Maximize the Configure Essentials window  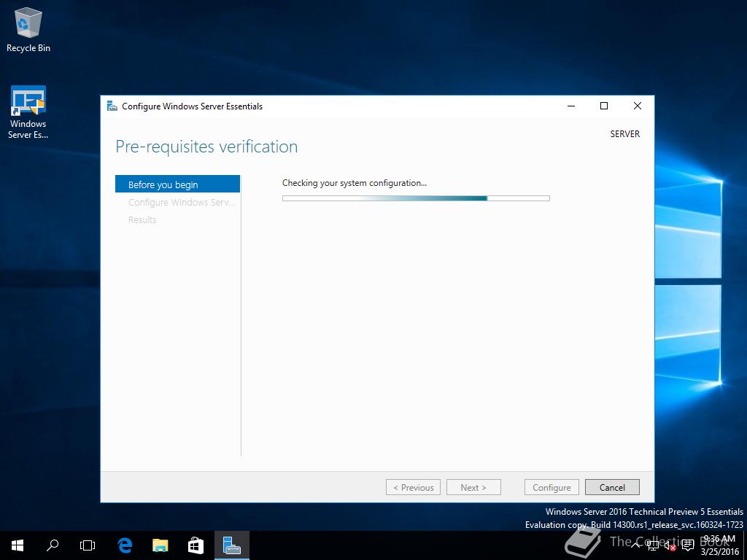tap(603, 106)
